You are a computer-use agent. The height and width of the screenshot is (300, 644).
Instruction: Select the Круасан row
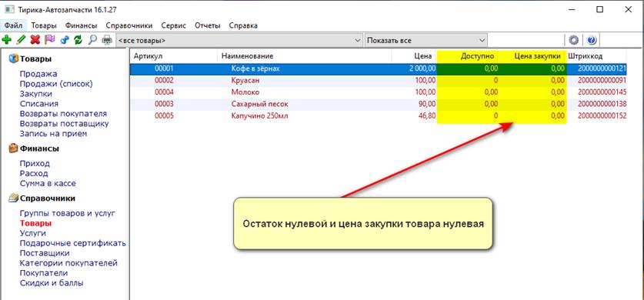pos(379,81)
